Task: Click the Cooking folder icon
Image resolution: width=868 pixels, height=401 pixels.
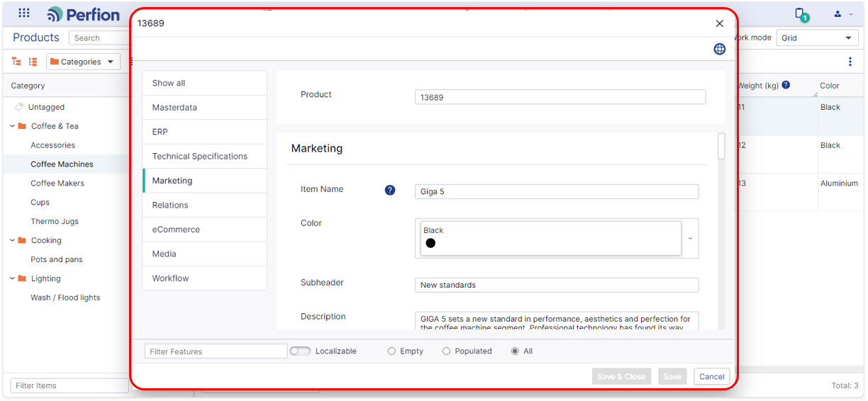Action: coord(22,240)
